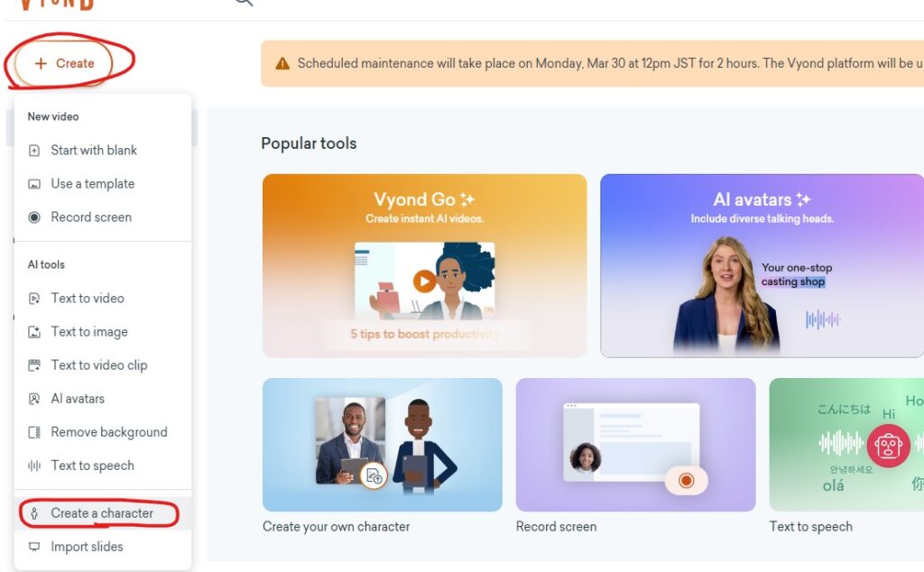
Task: Open the AI avatars tool card
Action: click(x=762, y=265)
